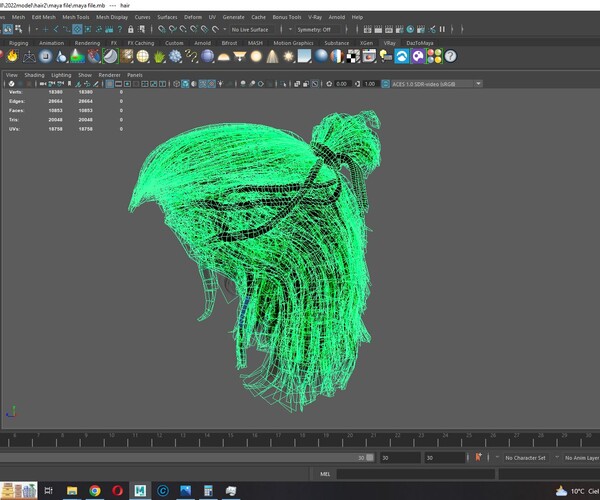
Task: Toggle the resolution gate icon in panel toolbar
Action: coord(127,84)
